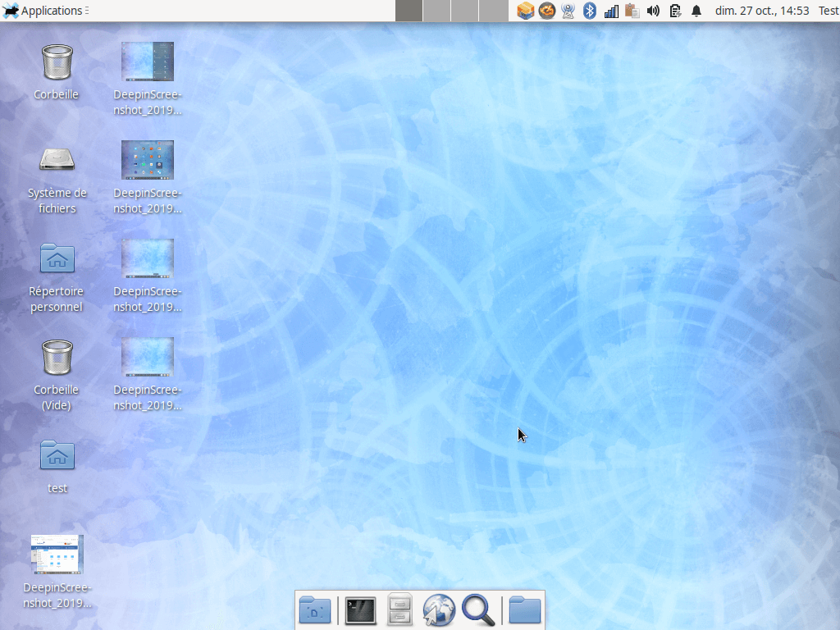Switch to the fourth workspace
The image size is (840, 630).
point(493,11)
